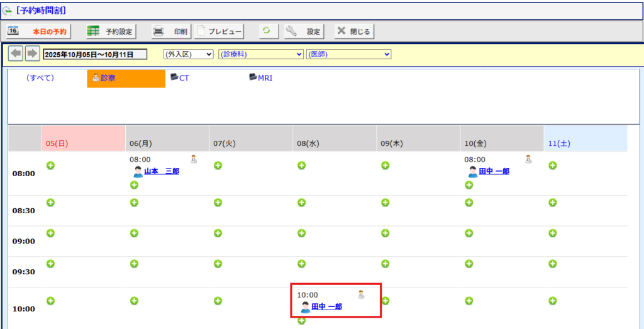Click the 印刷 print button

[170, 31]
